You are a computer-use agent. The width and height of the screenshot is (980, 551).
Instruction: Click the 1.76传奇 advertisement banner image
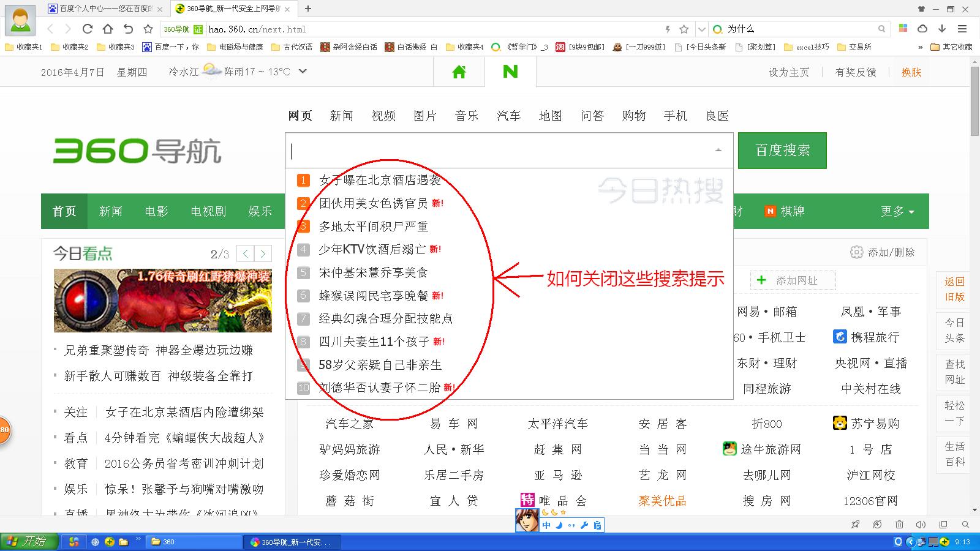(x=163, y=301)
